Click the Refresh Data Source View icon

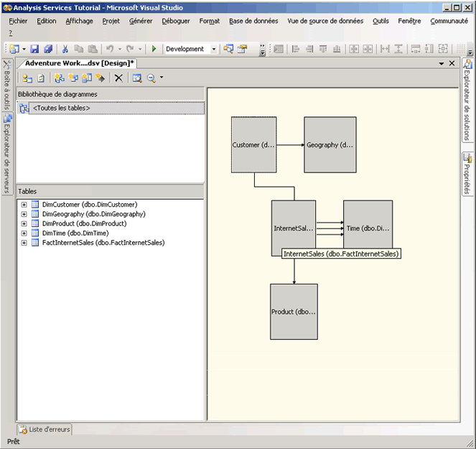pos(42,78)
